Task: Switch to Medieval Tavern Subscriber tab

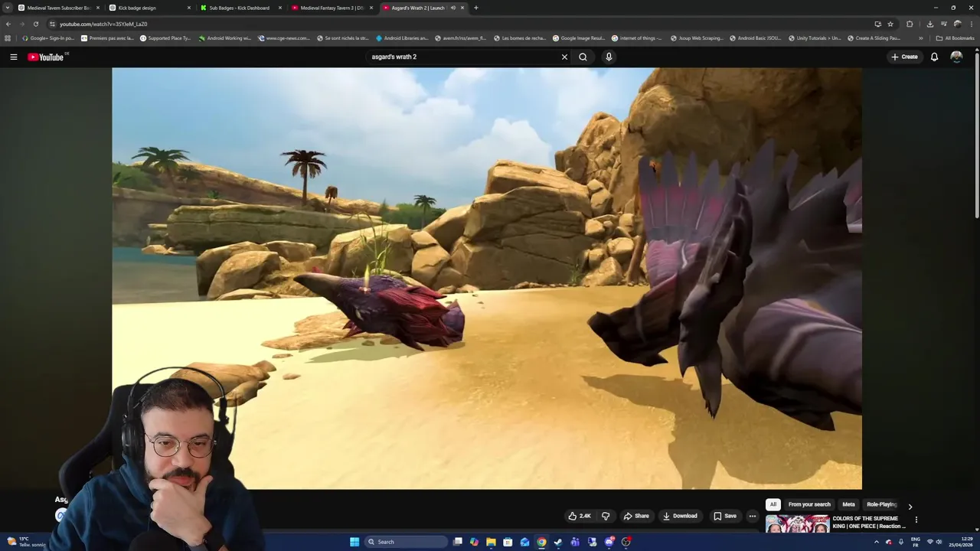Action: [58, 8]
